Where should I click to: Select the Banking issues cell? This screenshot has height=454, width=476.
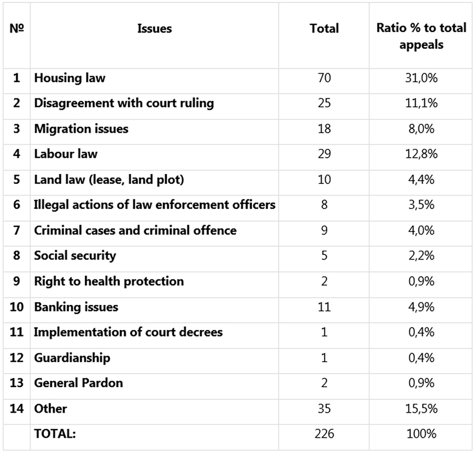point(76,307)
